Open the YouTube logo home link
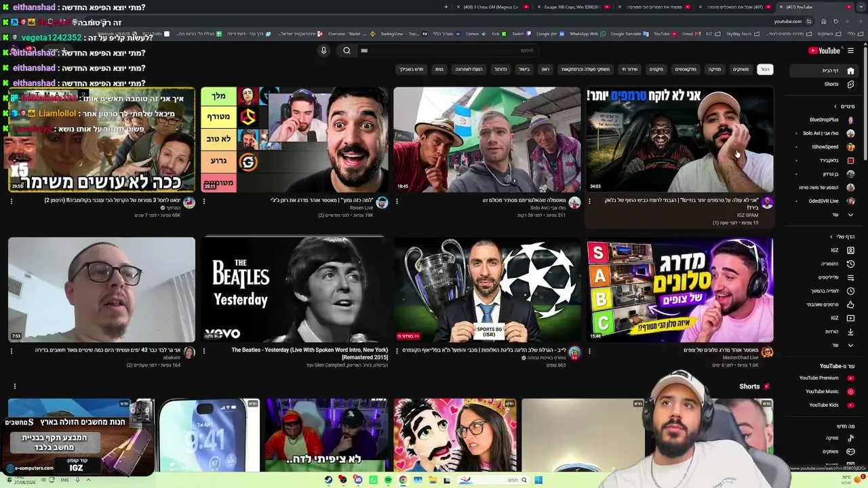The height and width of the screenshot is (488, 868). coord(825,51)
